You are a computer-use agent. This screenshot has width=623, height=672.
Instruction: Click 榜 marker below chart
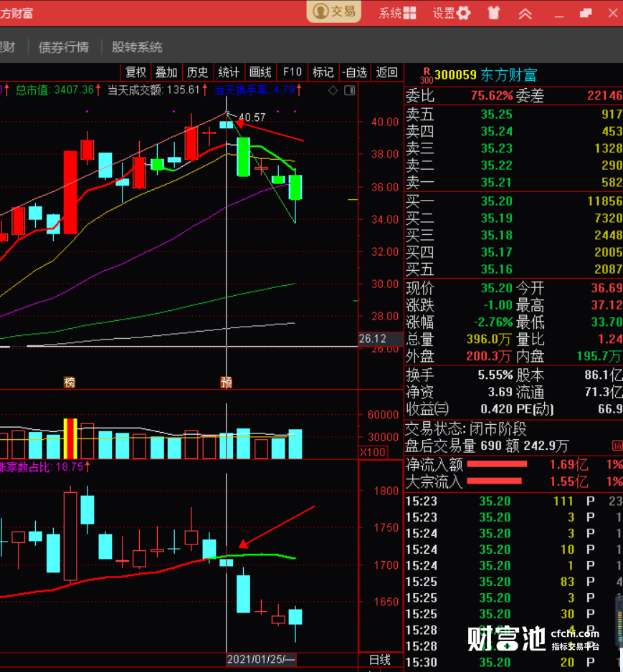70,382
